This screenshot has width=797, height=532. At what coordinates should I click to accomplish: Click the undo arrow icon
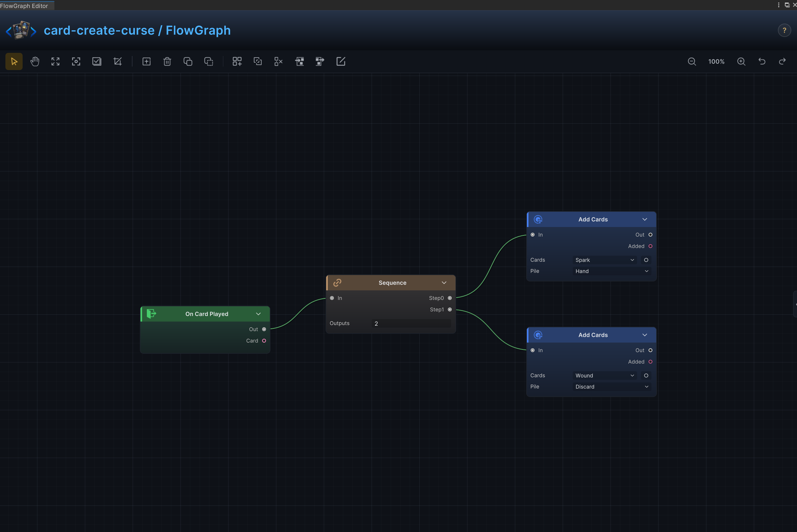[762, 61]
